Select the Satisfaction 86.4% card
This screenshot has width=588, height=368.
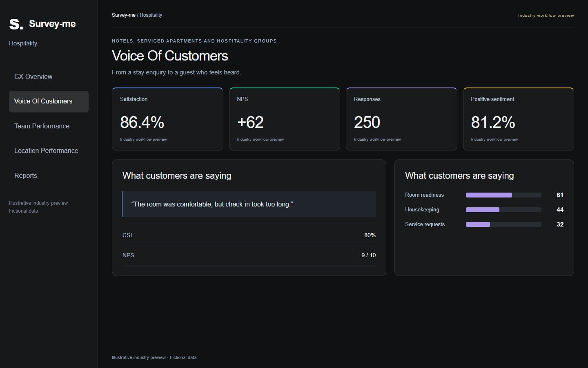[x=167, y=119]
